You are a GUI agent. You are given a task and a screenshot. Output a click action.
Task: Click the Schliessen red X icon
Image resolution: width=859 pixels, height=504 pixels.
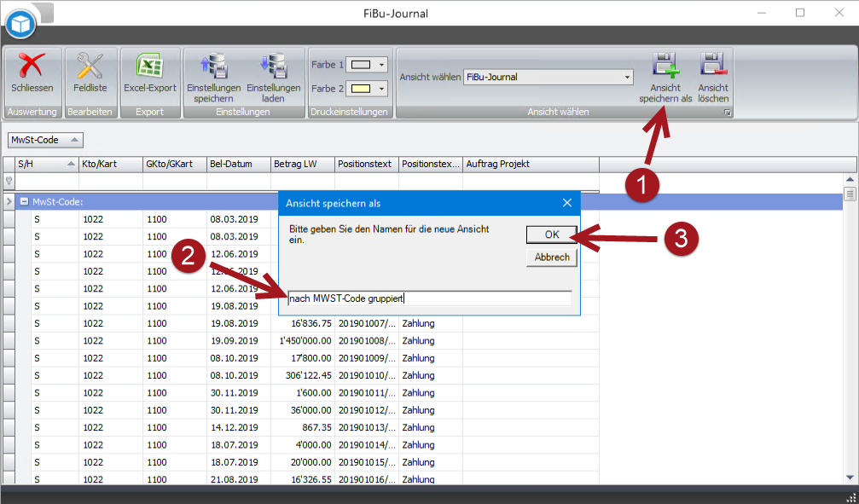pyautogui.click(x=32, y=66)
